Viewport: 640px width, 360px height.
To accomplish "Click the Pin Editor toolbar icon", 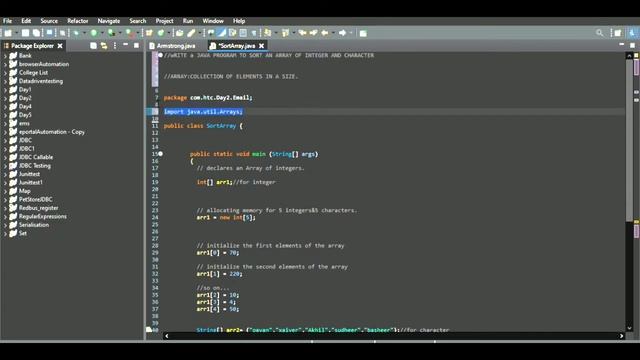I will (363, 33).
